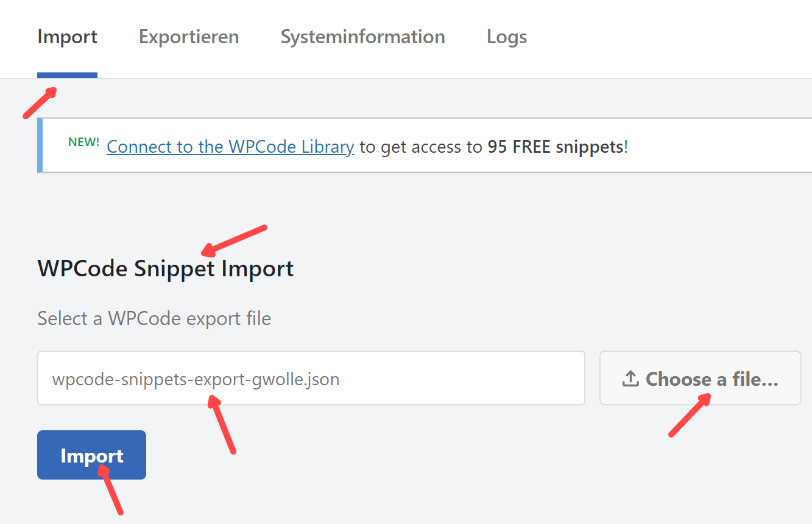View the Logs tab

[x=507, y=37]
